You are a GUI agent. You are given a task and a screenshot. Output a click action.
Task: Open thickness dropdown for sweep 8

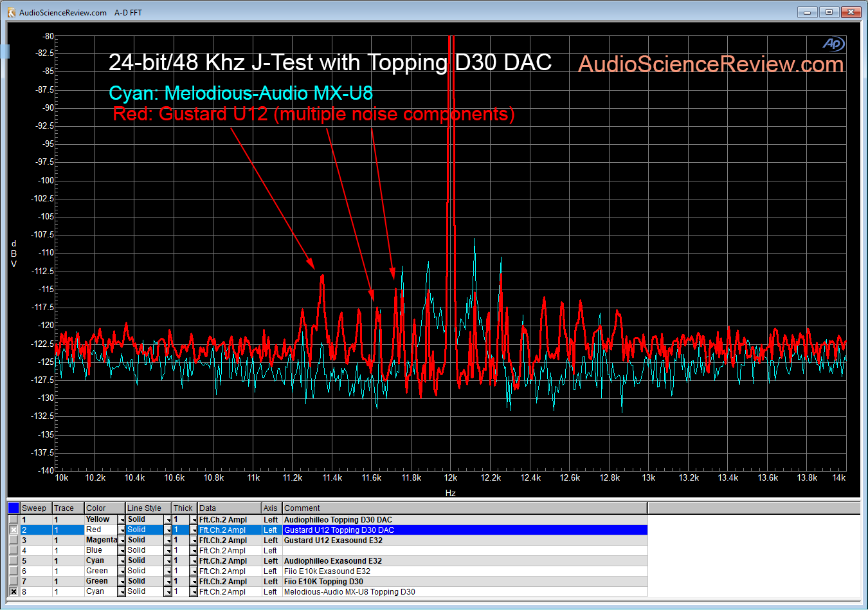coord(194,592)
